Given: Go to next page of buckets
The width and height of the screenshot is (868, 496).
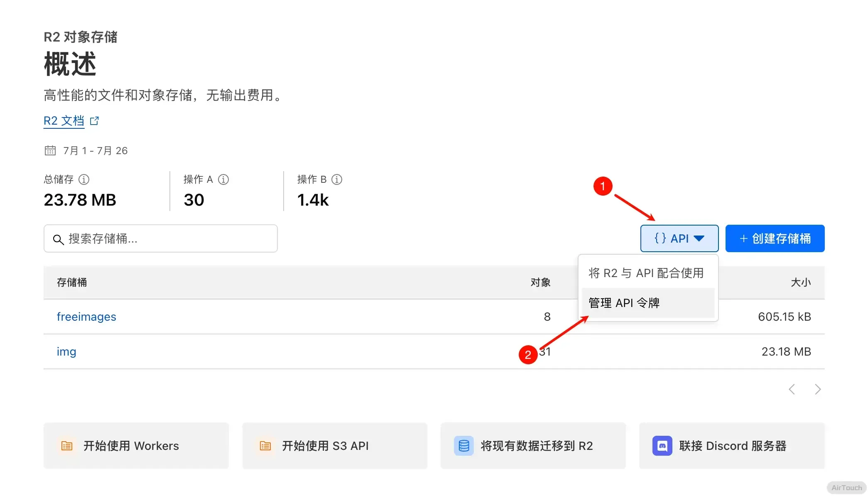Looking at the screenshot, I should [x=817, y=389].
